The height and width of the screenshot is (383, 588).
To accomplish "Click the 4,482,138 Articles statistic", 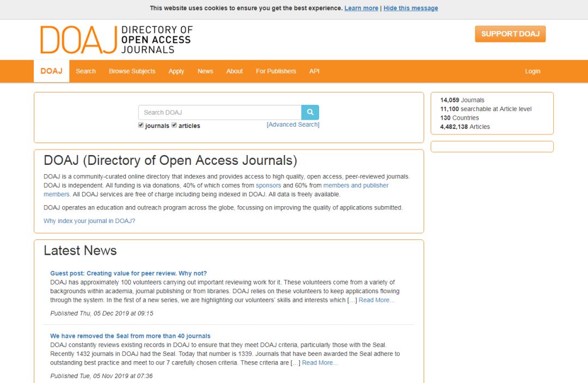I will (465, 127).
